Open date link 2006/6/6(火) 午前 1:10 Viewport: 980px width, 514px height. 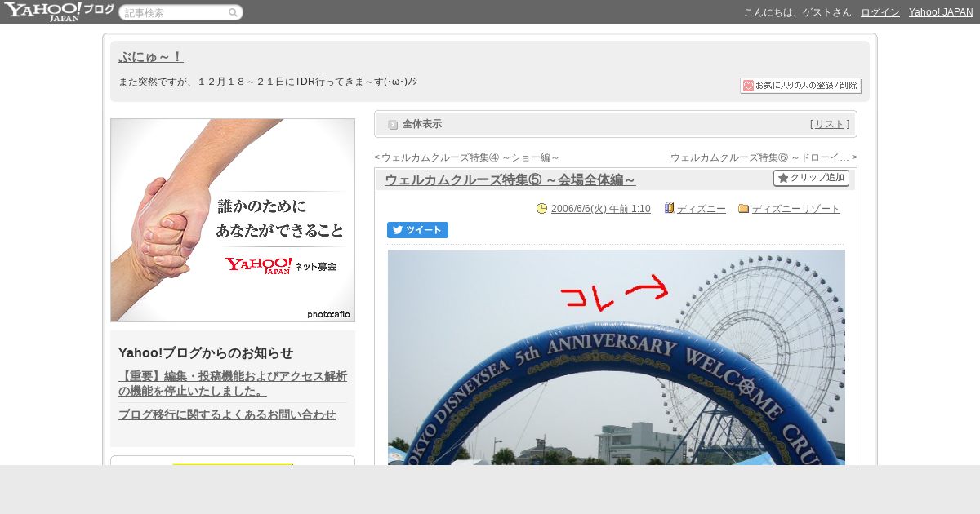(x=601, y=209)
